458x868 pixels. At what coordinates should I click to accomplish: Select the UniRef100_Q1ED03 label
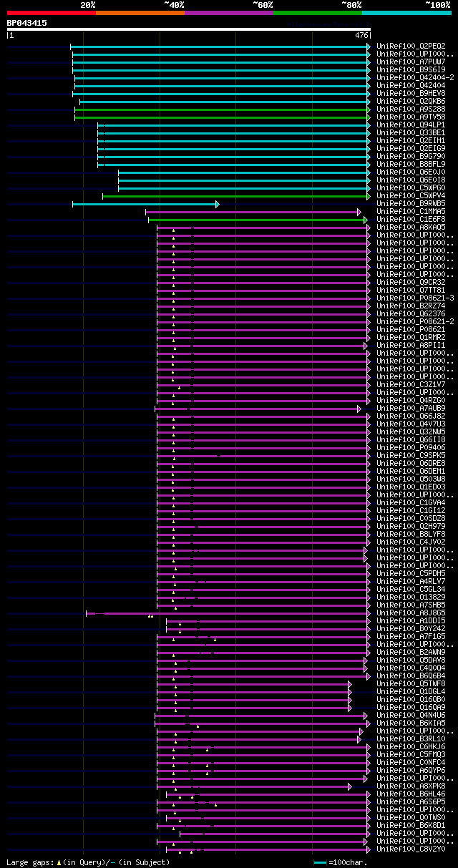tap(411, 487)
